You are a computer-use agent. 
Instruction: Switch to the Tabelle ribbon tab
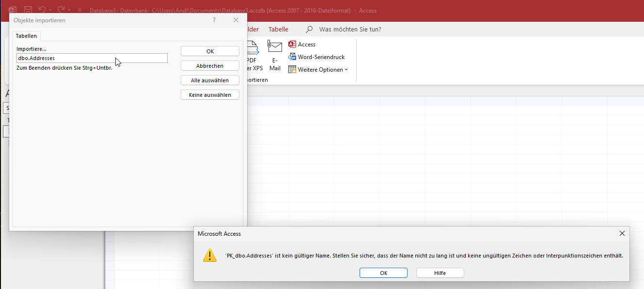tap(278, 29)
